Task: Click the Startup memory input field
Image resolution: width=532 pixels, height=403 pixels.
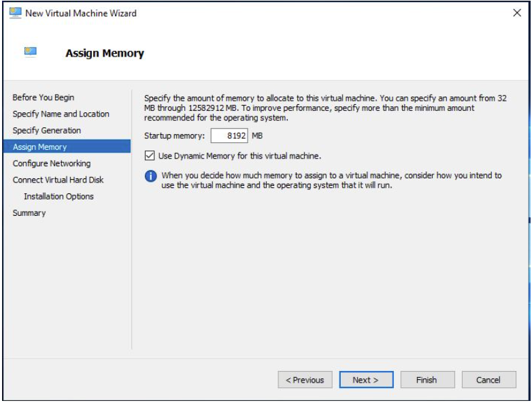Action: [x=229, y=135]
